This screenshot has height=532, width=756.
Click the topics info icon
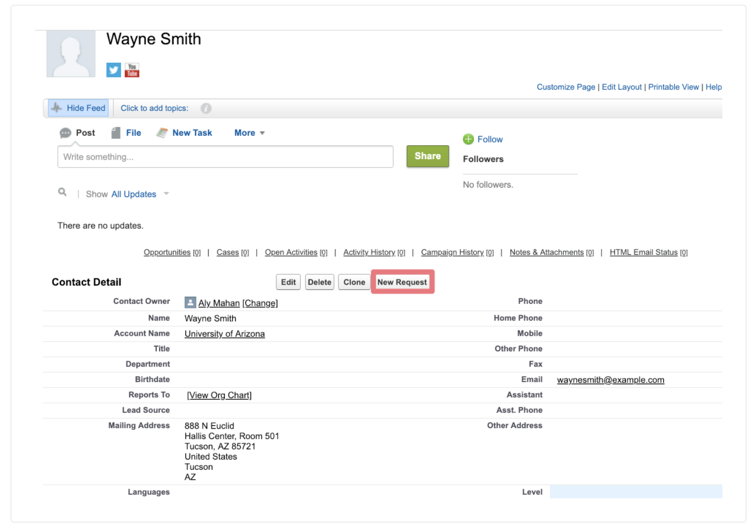coord(206,109)
